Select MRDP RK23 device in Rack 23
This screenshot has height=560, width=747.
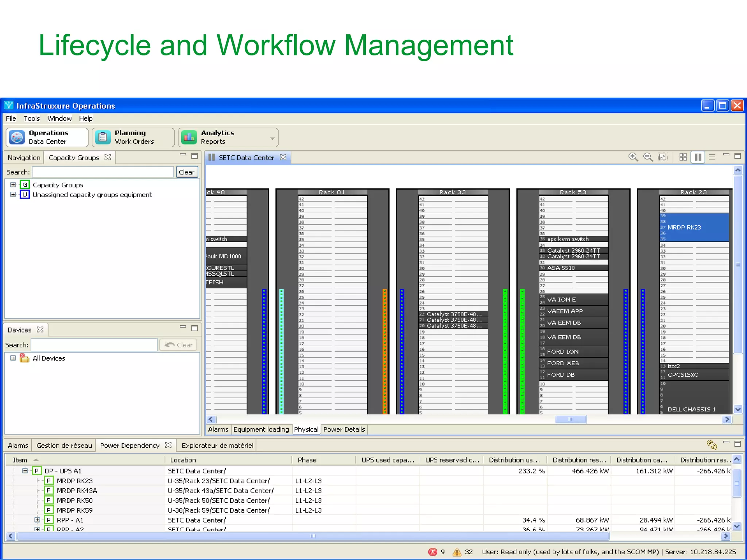(x=694, y=227)
